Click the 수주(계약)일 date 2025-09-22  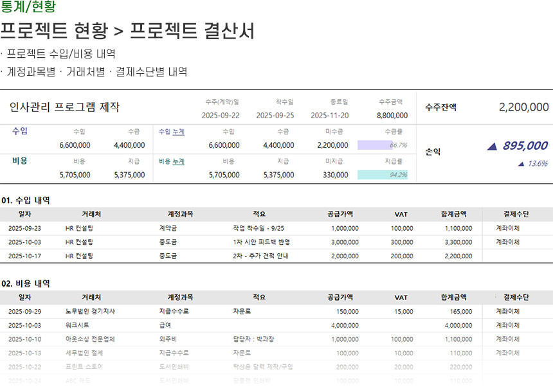(221, 116)
